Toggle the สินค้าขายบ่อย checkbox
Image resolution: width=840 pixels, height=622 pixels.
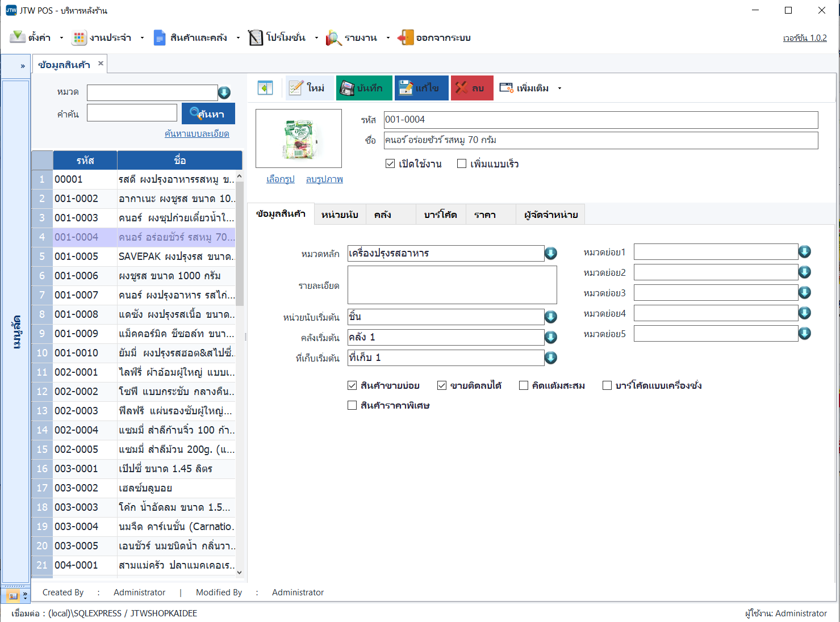(x=352, y=385)
